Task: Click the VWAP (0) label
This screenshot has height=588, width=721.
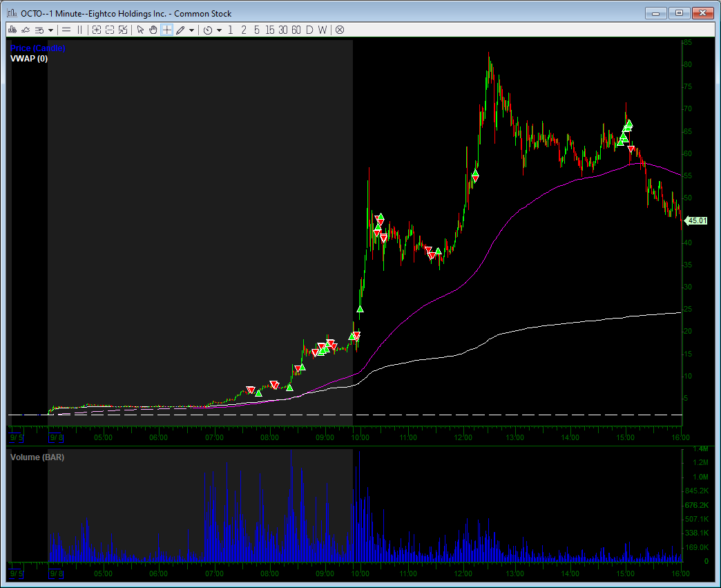Action: (x=28, y=59)
